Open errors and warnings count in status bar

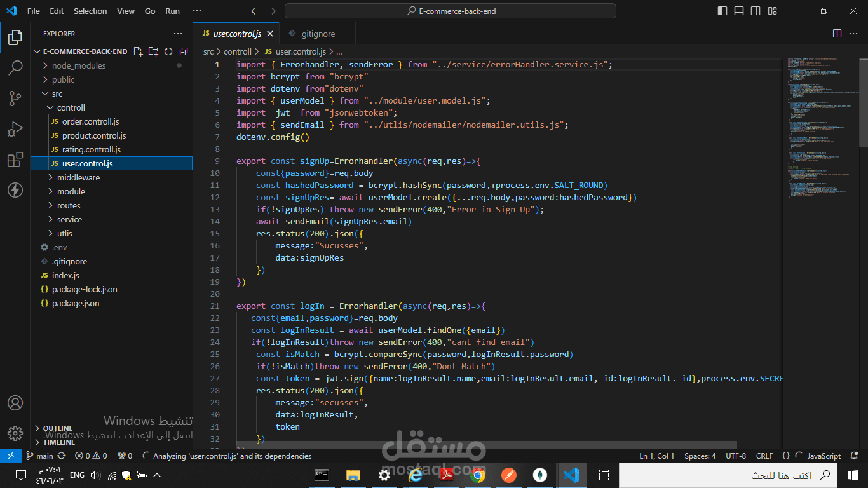coord(91,456)
